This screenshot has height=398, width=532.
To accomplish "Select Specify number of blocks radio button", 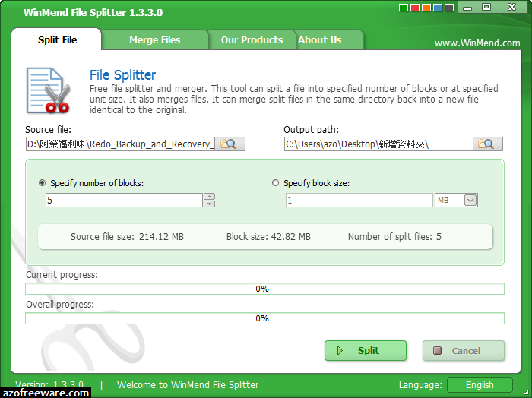I will [x=42, y=183].
